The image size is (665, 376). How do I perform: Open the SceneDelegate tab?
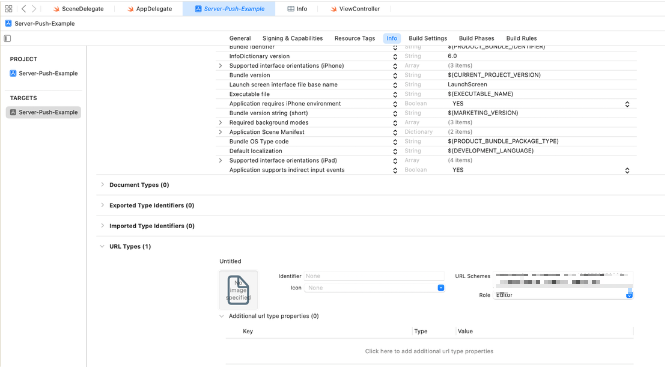click(x=79, y=8)
